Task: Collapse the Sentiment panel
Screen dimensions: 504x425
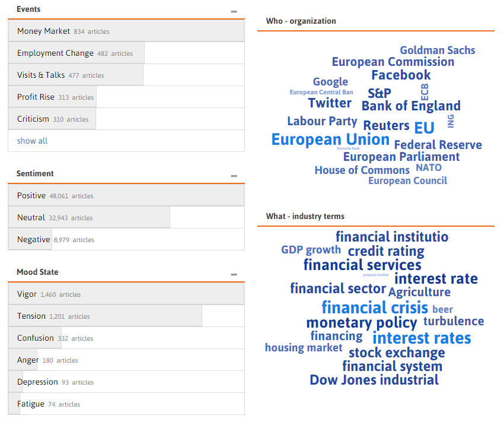Action: [234, 176]
